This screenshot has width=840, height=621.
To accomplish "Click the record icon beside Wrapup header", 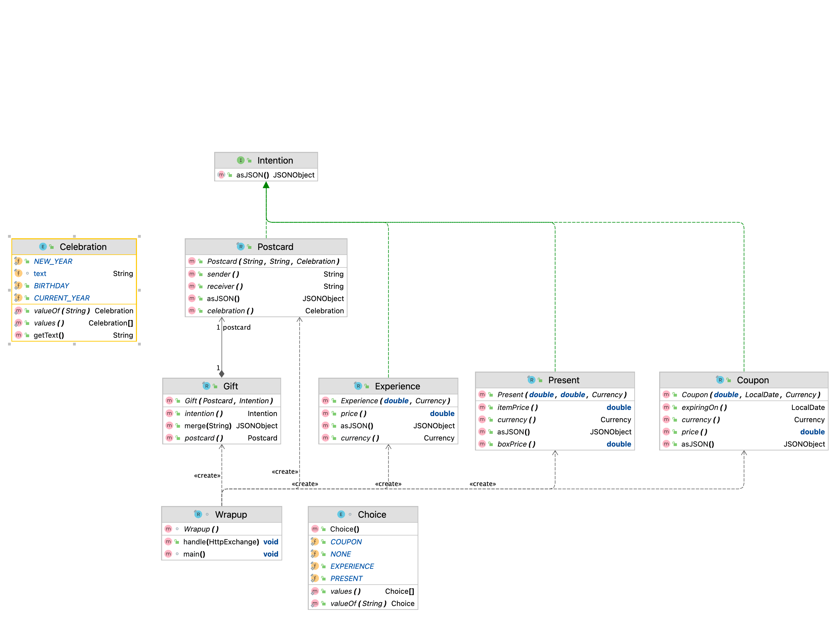I will pos(198,515).
